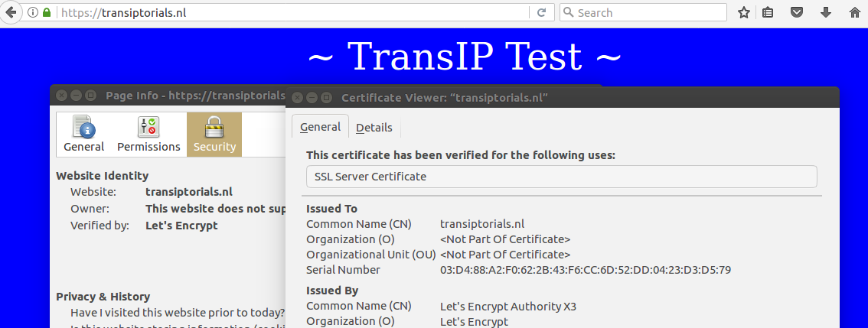Click Issued To common name transiptorials.nl
The image size is (868, 328).
(482, 224)
